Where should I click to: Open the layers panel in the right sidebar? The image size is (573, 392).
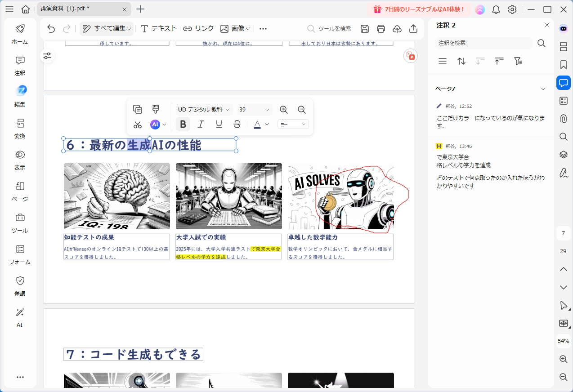tap(563, 155)
